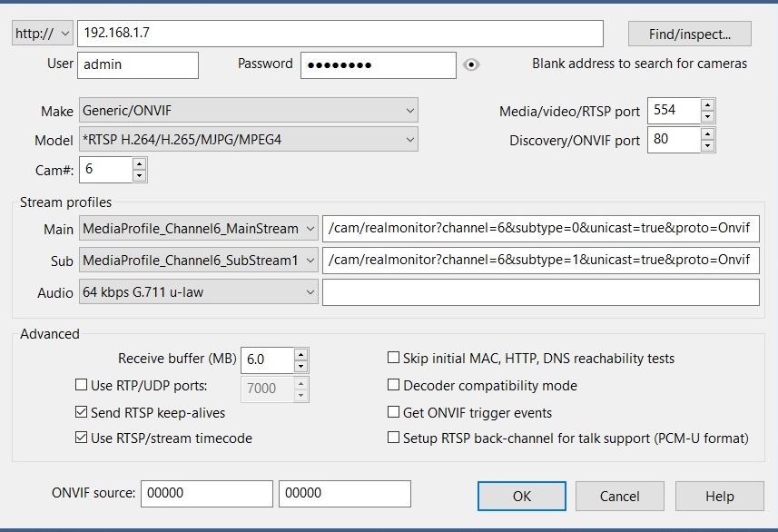Enable Use RTP/UDP ports checkbox

click(81, 385)
